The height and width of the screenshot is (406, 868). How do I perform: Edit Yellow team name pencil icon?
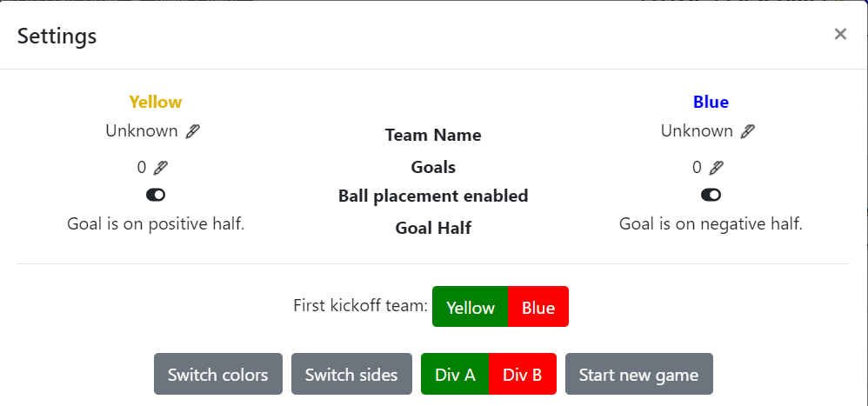pyautogui.click(x=193, y=131)
